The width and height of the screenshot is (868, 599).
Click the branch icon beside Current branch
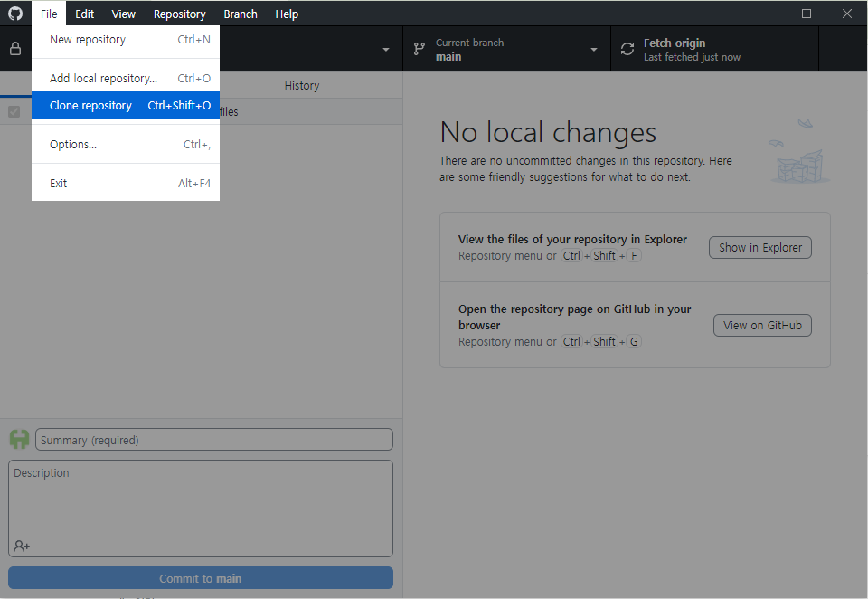click(x=420, y=50)
